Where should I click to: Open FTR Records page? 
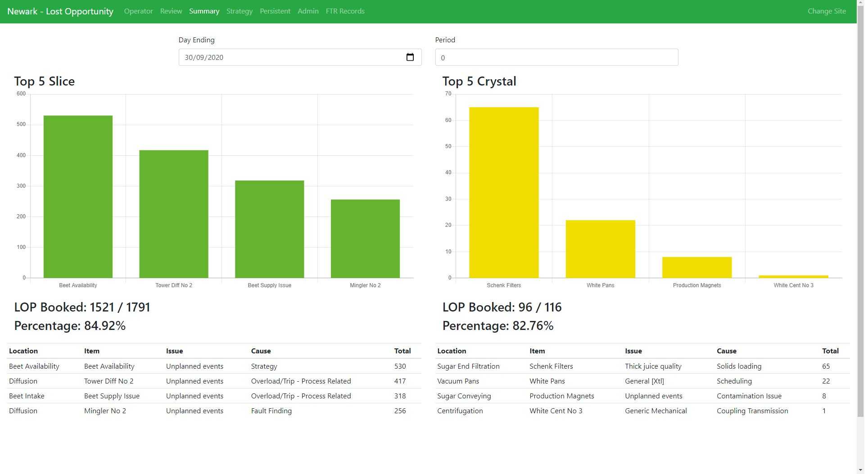coord(346,11)
